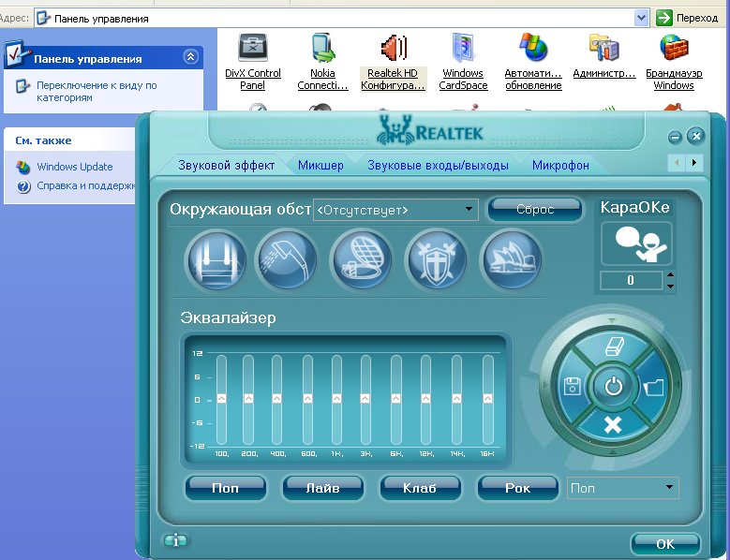Screen dimensions: 730x560
Task: Open the Realtek info button
Action: pyautogui.click(x=175, y=540)
